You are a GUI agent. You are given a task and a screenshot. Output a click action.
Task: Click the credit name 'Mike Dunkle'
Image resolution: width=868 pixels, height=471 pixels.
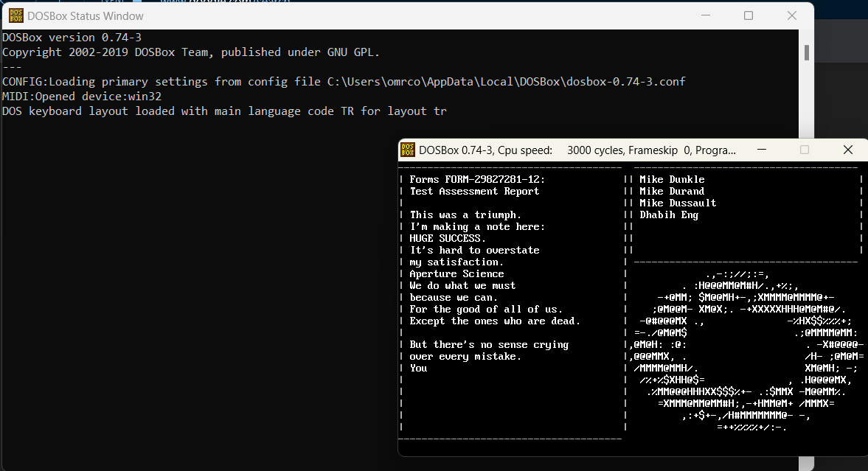(672, 179)
